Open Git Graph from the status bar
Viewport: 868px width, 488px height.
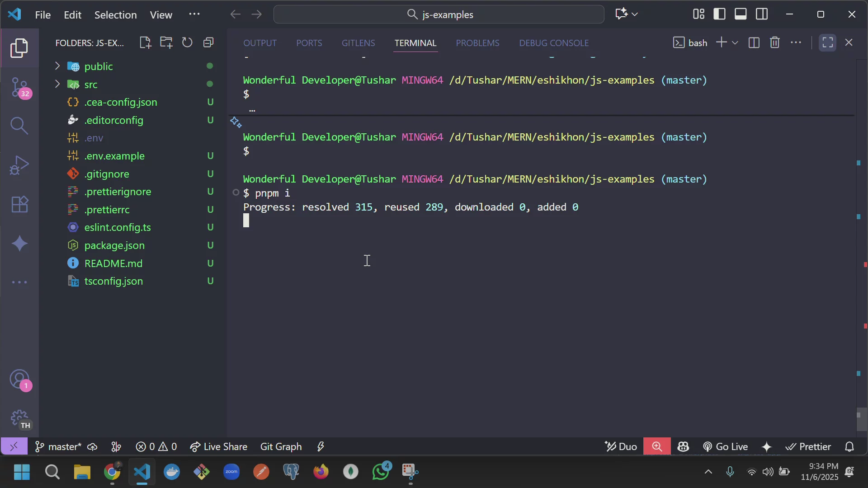click(280, 446)
